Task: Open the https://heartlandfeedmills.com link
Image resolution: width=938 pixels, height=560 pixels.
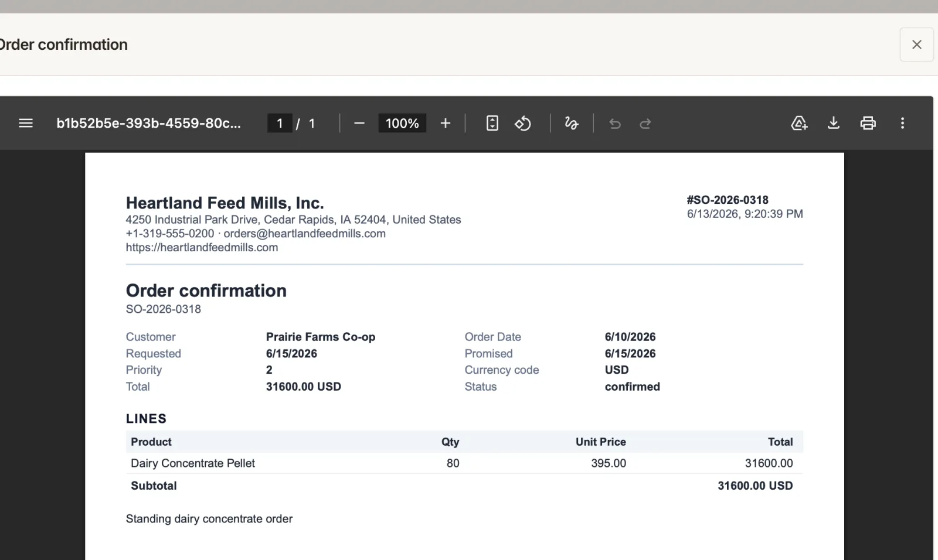Action: (x=202, y=247)
